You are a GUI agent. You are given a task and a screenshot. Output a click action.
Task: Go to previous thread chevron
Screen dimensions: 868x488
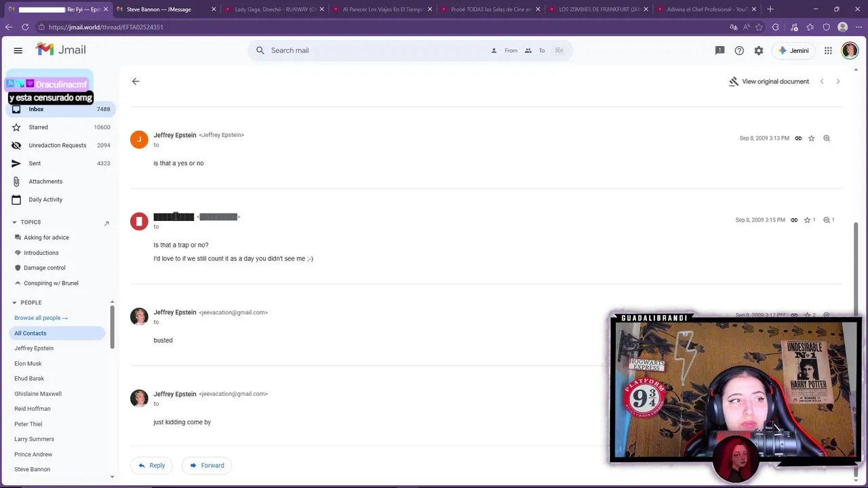tap(822, 81)
